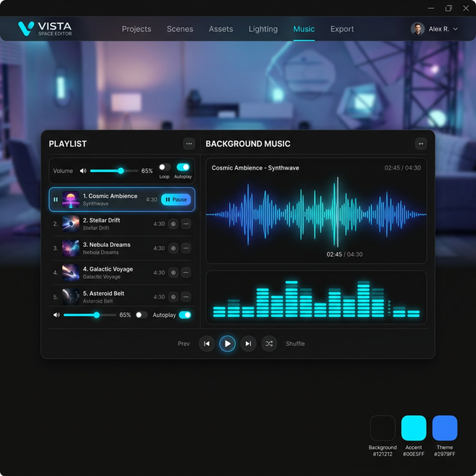Click circular icon on Galactic Voyage row

173,273
